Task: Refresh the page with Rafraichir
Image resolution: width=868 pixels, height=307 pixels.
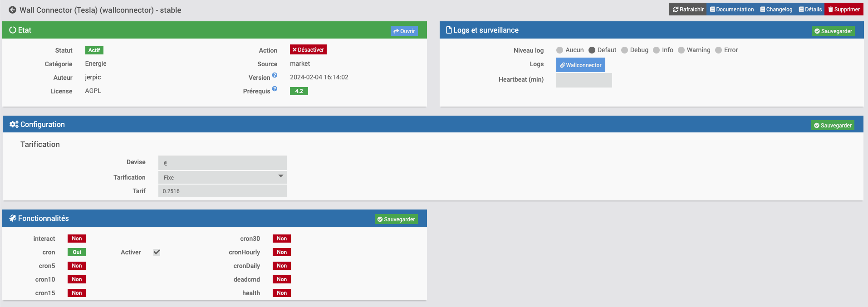Action: pyautogui.click(x=688, y=9)
